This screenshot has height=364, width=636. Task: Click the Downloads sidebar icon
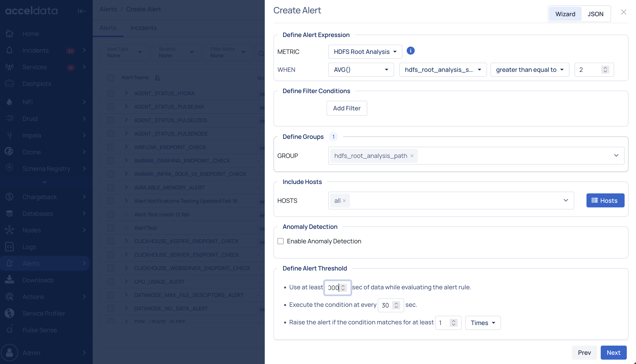coord(9,280)
